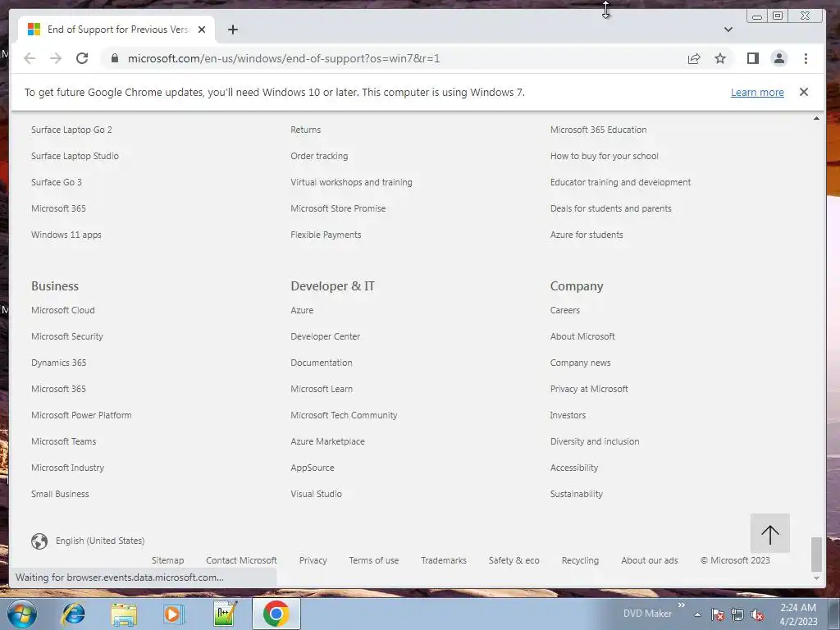Open the Chrome three-dot menu
Viewport: 840px width, 630px height.
pyautogui.click(x=806, y=58)
